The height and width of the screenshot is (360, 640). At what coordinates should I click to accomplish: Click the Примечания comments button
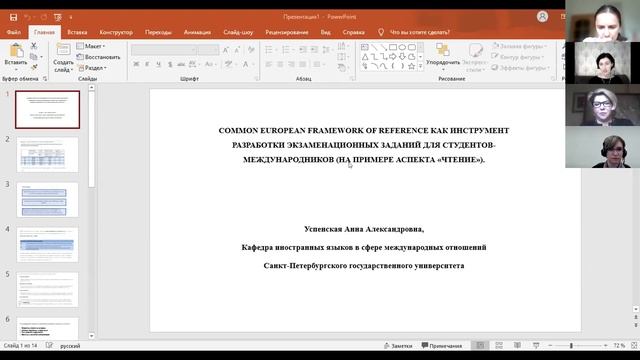442,346
